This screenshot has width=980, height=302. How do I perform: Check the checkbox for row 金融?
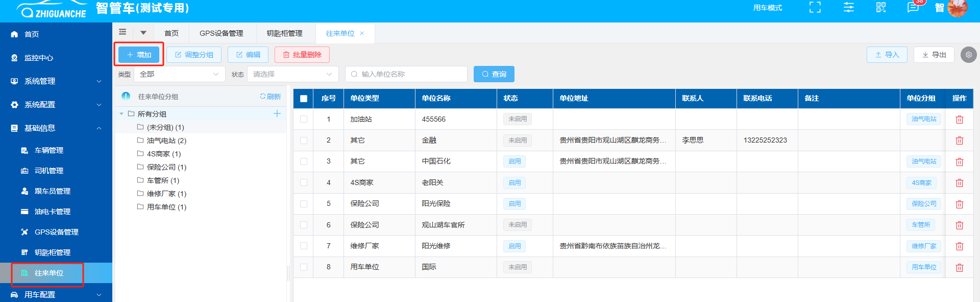[304, 141]
